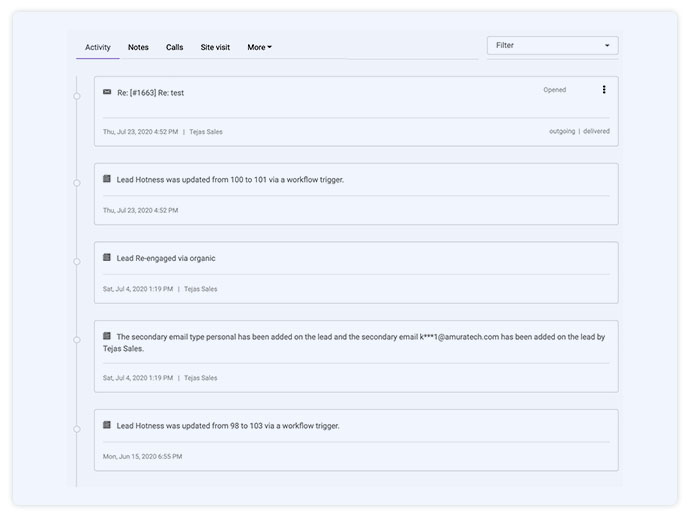Open the Filter dropdown
689x517 pixels.
pyautogui.click(x=552, y=45)
